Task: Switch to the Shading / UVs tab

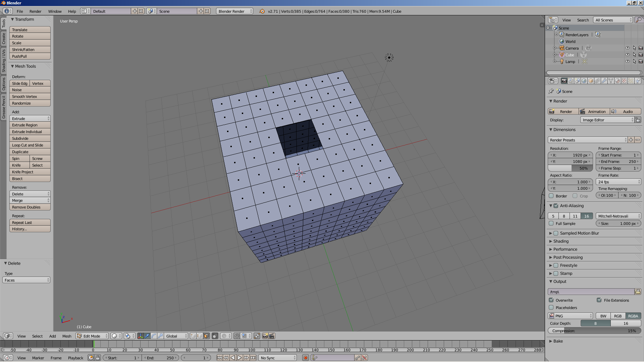Action: tap(4, 61)
